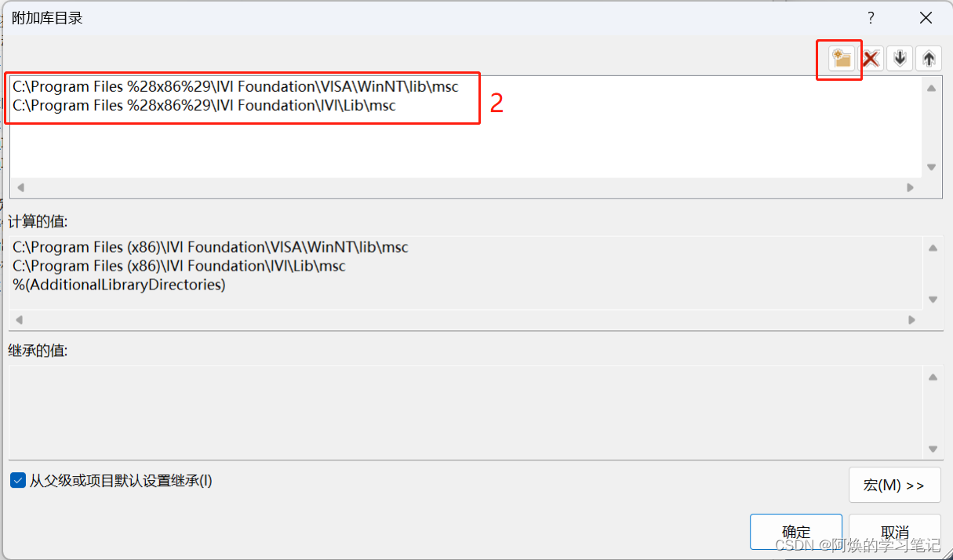Image resolution: width=953 pixels, height=560 pixels.
Task: Close the 附加库目录 dialog
Action: [926, 18]
